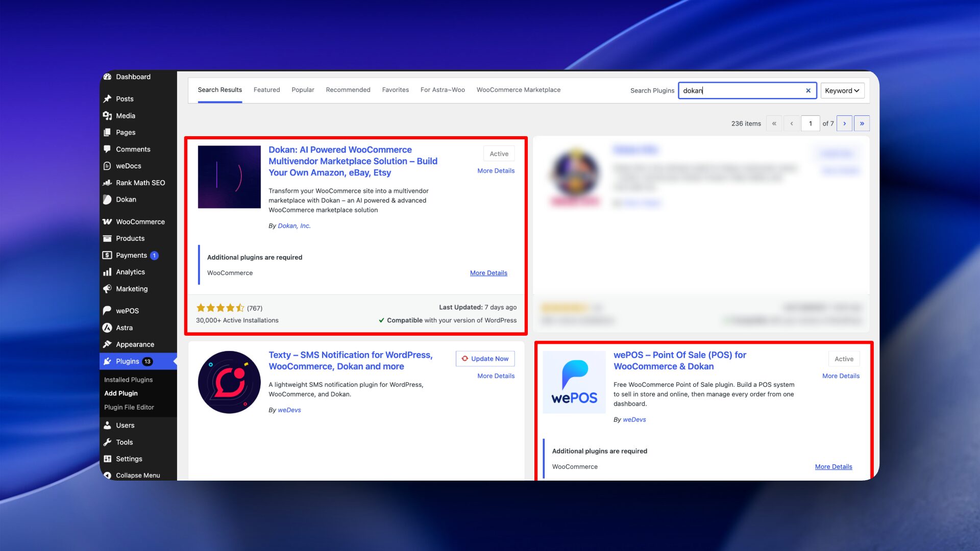Click the WooCommerce logo icon

pos(107,222)
